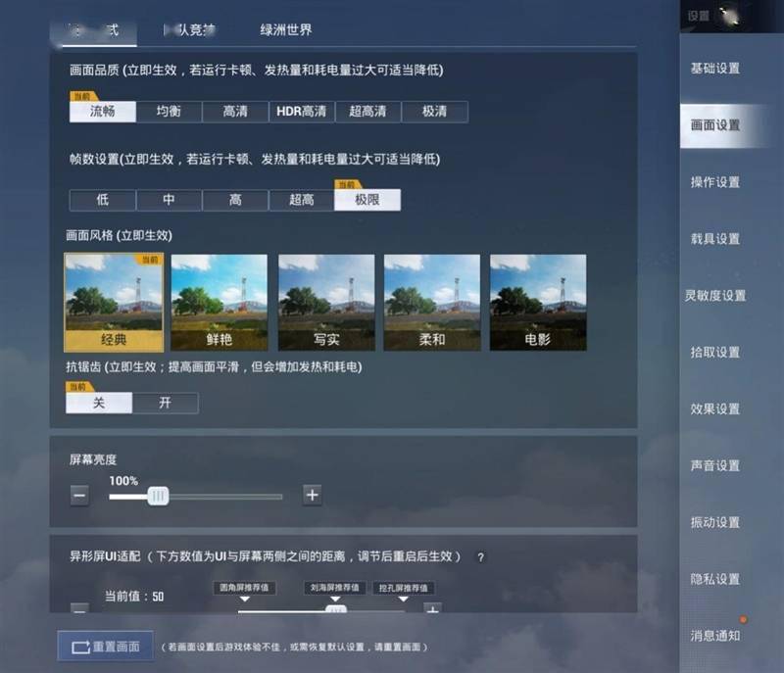The height and width of the screenshot is (673, 784).
Task: Turn anti-aliasing on with 开
Action: [165, 403]
